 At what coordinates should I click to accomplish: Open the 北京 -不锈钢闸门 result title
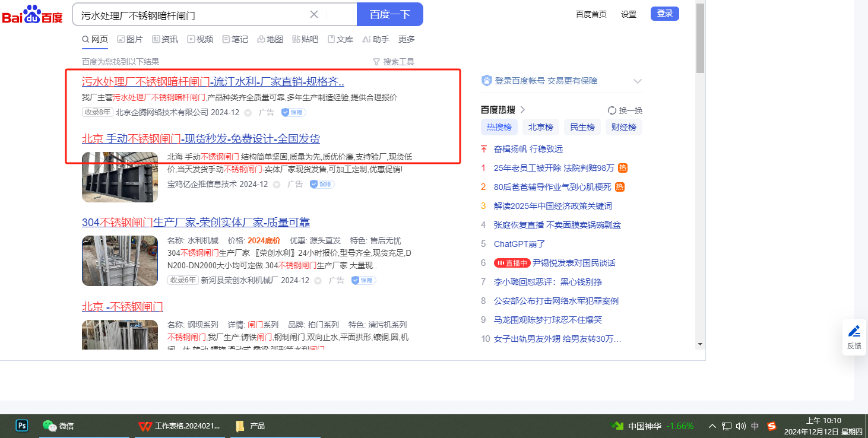coord(122,307)
